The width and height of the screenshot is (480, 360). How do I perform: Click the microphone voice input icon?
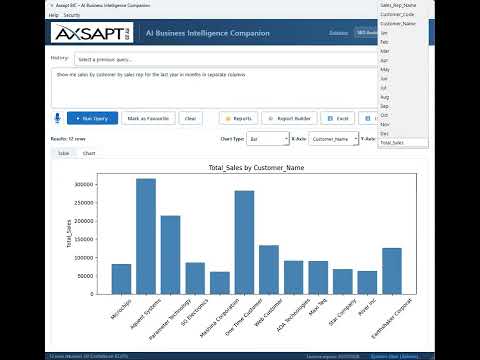point(57,118)
